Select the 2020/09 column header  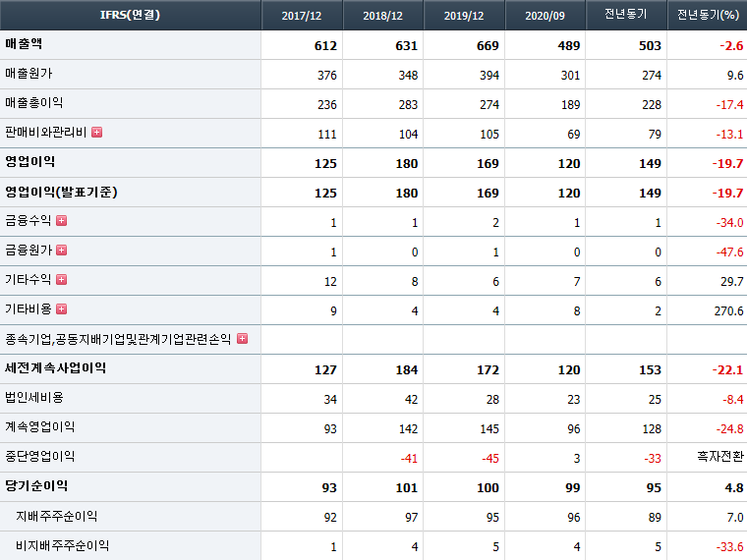coord(545,16)
